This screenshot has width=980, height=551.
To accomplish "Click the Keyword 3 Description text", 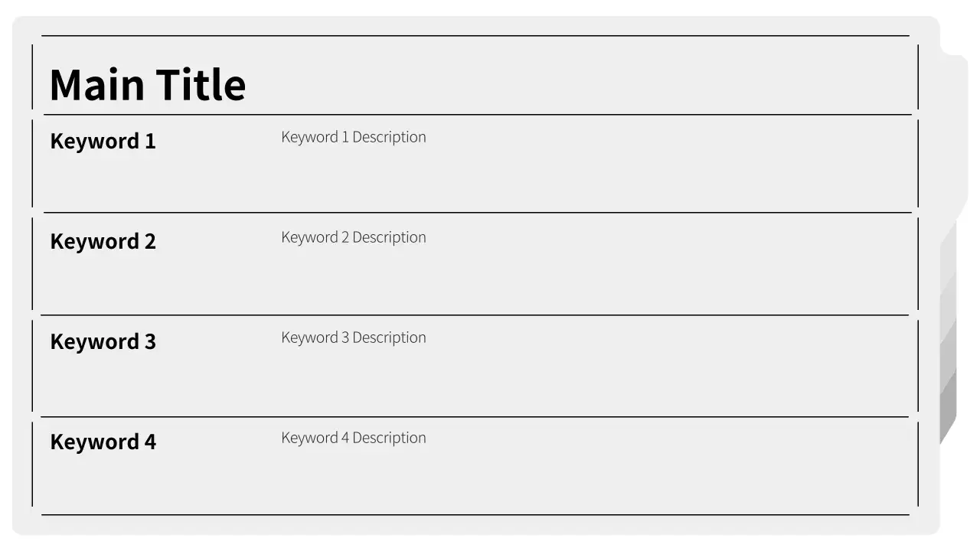I will click(353, 337).
